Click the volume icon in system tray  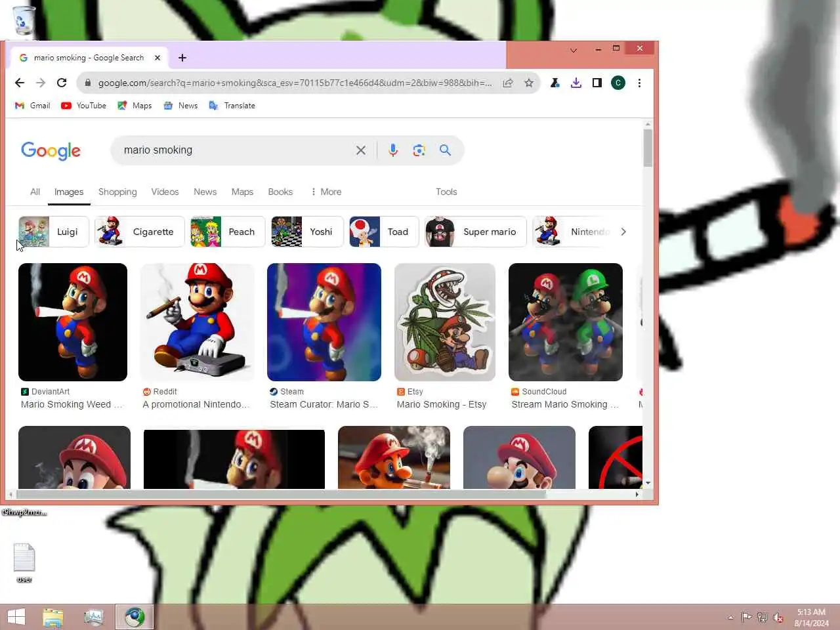778,618
